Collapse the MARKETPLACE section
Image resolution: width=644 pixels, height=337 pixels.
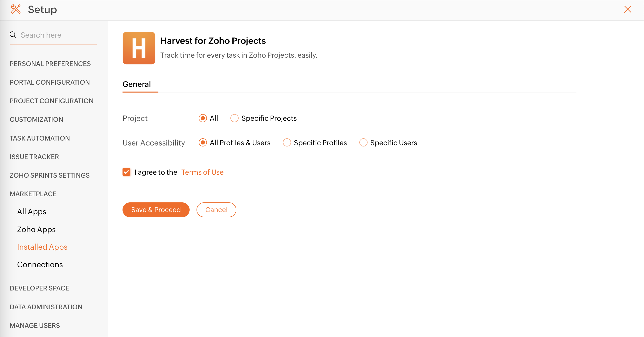[33, 194]
